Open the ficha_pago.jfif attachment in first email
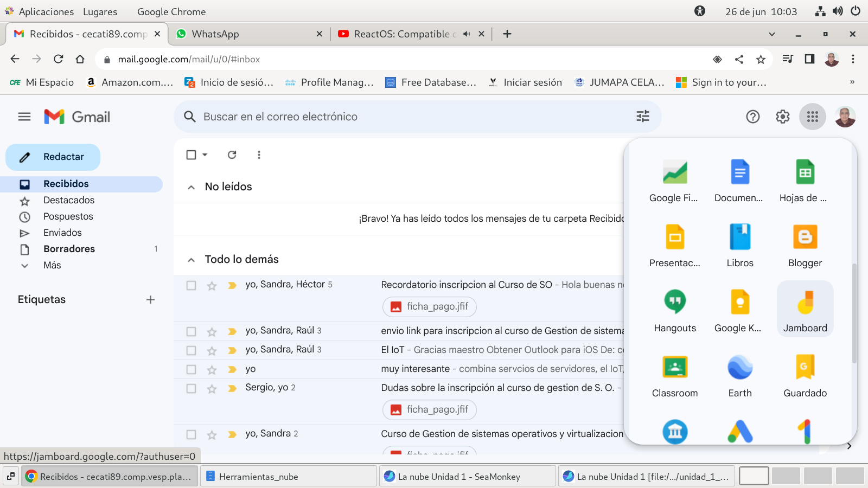 tap(430, 307)
